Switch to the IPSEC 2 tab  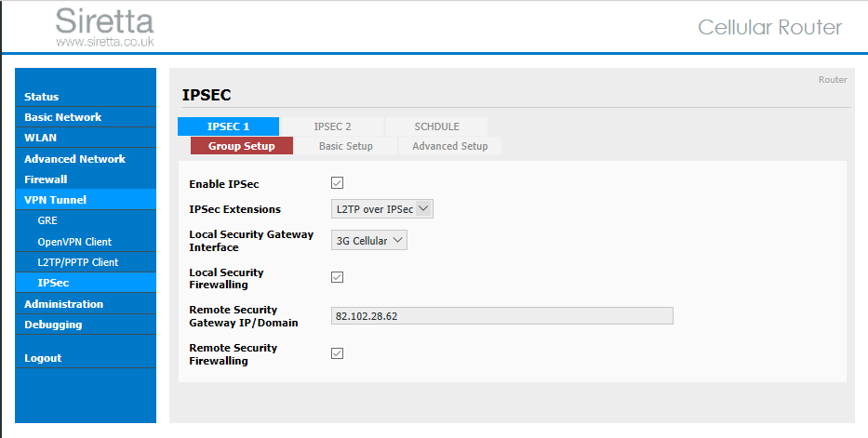point(332,126)
